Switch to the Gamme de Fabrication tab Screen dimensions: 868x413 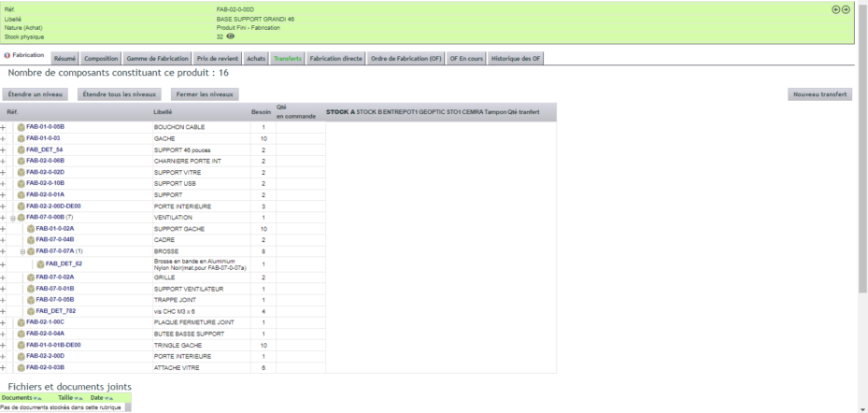tap(157, 59)
